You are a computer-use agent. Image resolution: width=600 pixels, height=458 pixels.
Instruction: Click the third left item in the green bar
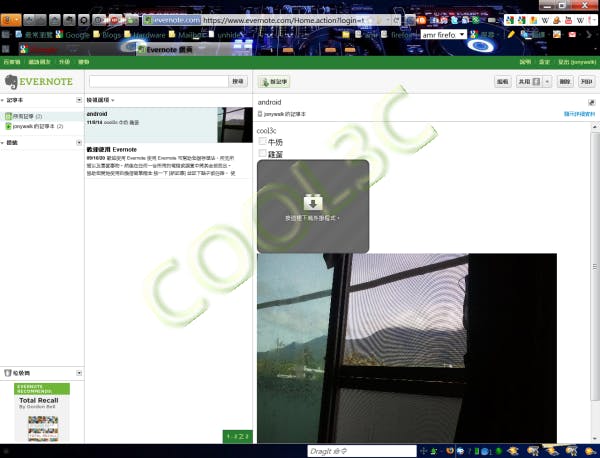click(64, 62)
